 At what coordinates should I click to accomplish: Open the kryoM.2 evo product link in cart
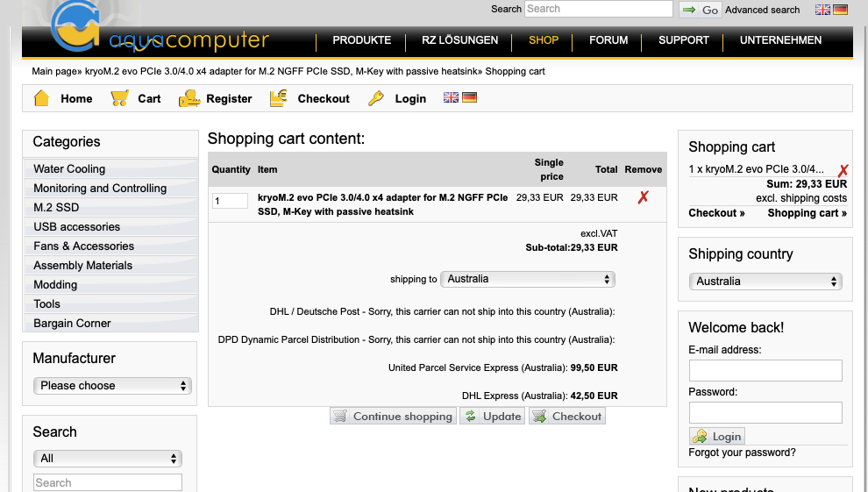point(382,204)
